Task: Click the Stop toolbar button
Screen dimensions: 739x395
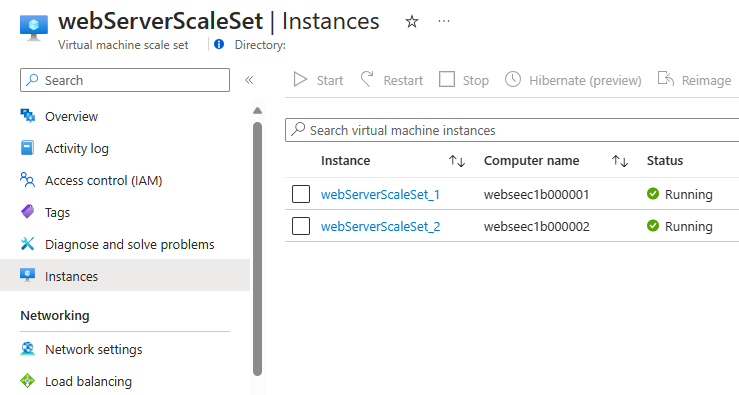Action: pos(464,80)
